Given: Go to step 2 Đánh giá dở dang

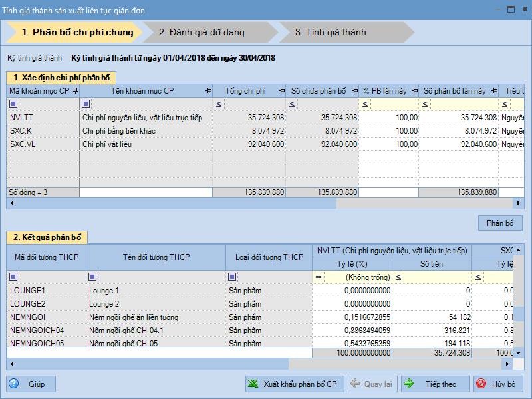Looking at the screenshot, I should (210, 32).
